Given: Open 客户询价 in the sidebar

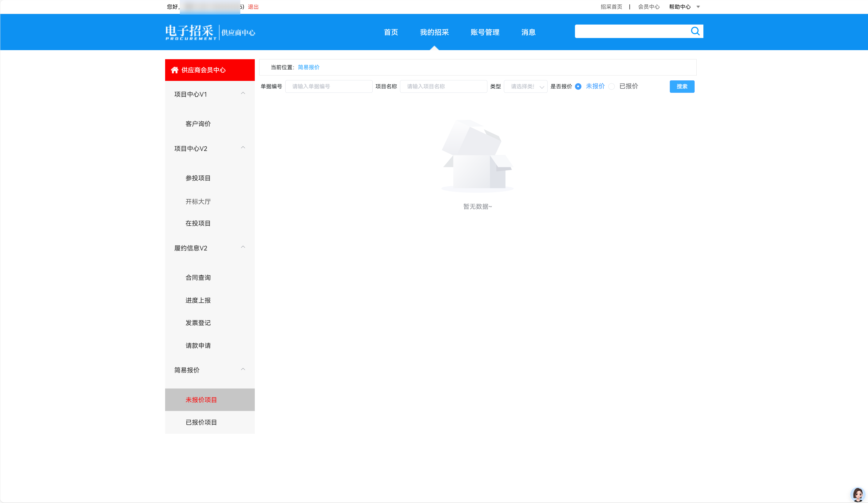Looking at the screenshot, I should [198, 124].
